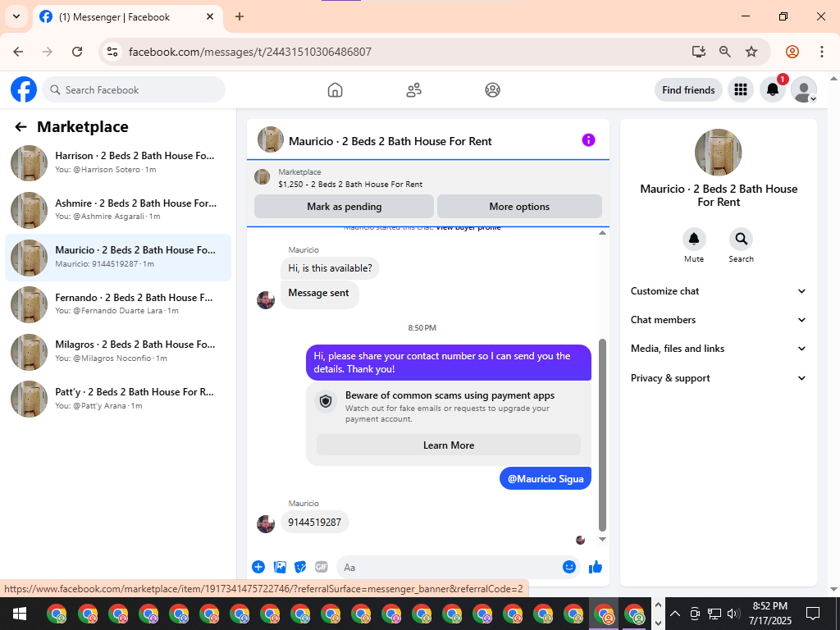Click install app icon in address bar
Screen dimensions: 840x630
point(699,52)
